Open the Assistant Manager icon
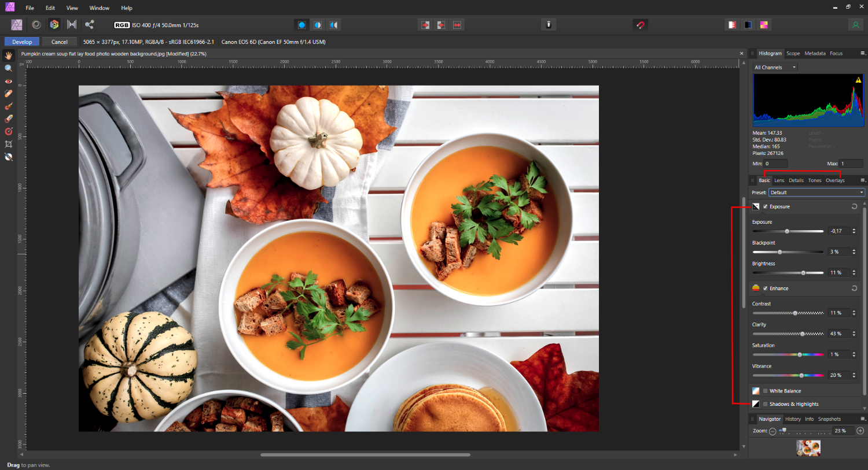 tap(549, 24)
